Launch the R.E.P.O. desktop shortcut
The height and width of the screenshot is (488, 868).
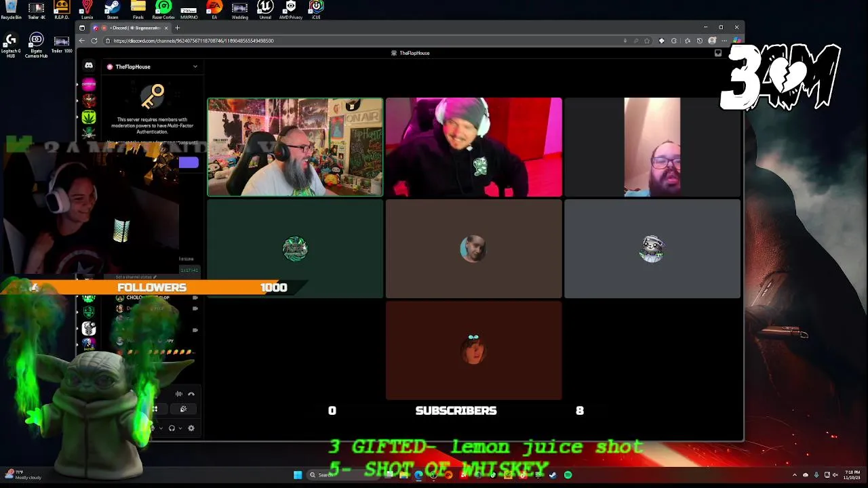tap(62, 9)
